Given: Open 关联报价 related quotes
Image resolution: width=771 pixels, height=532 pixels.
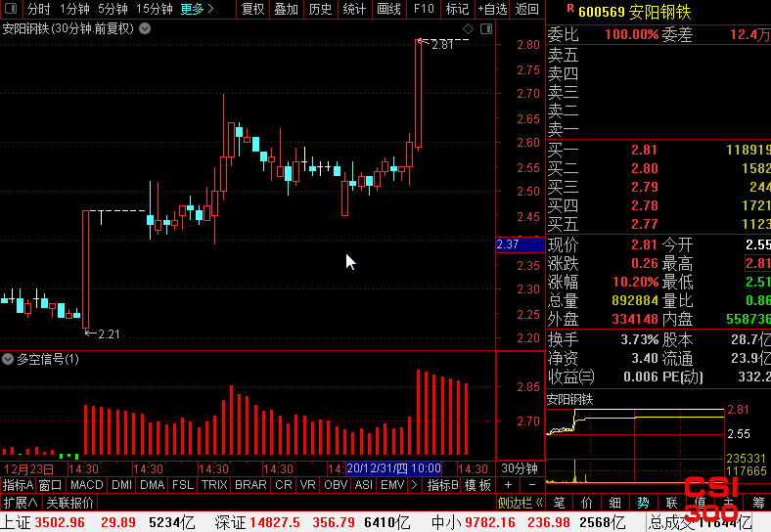Looking at the screenshot, I should [69, 503].
